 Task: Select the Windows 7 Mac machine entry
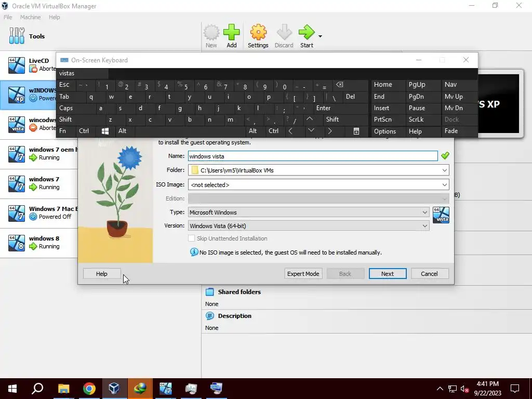(x=39, y=213)
